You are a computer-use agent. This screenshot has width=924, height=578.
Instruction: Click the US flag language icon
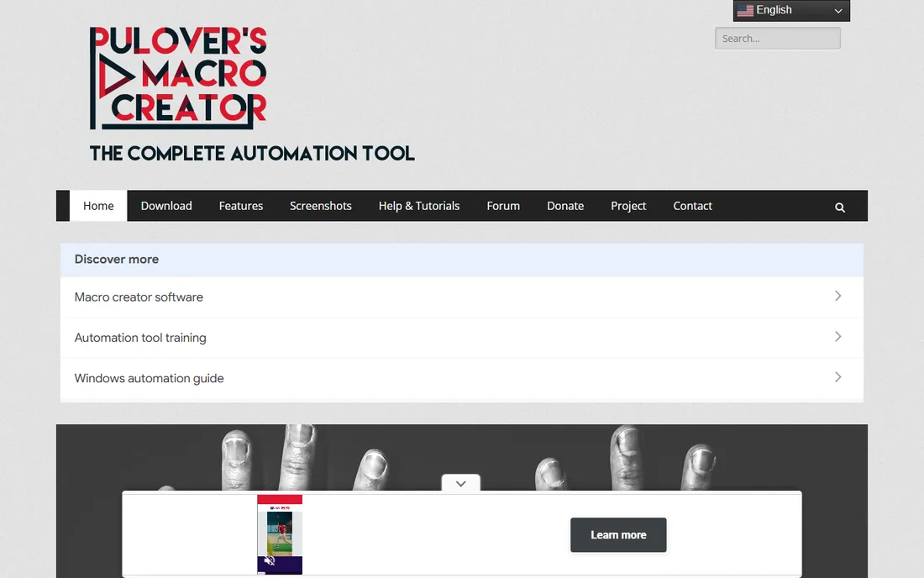pos(745,11)
